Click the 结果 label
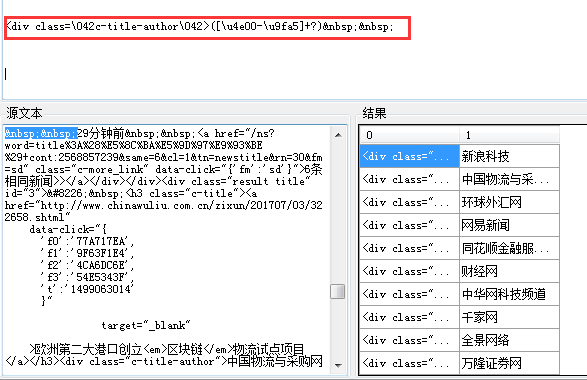 tap(374, 113)
